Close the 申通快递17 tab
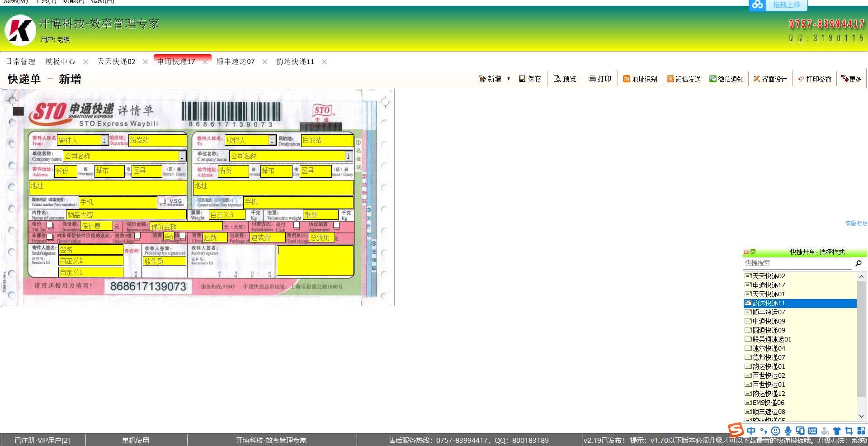This screenshot has height=446, width=868. pos(205,62)
